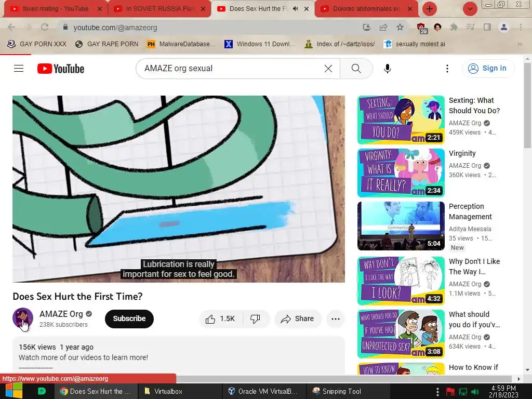This screenshot has width=532, height=399.
Task: Open the 'Windows 11 Downl...' bookmark
Action: pos(260,44)
